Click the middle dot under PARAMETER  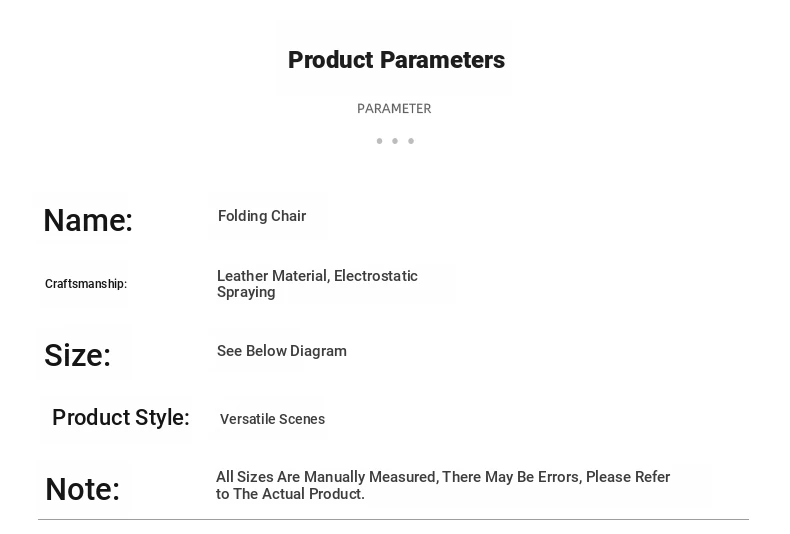click(395, 141)
